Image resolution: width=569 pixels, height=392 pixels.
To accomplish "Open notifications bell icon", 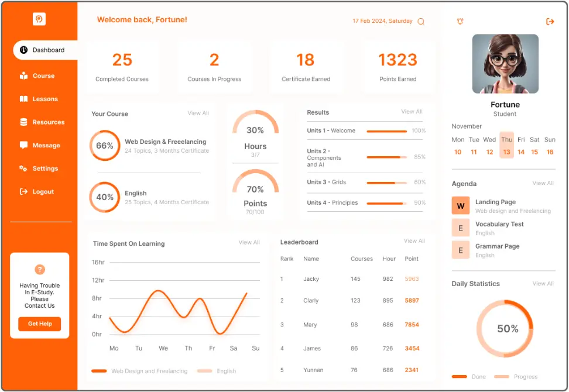I will [460, 22].
